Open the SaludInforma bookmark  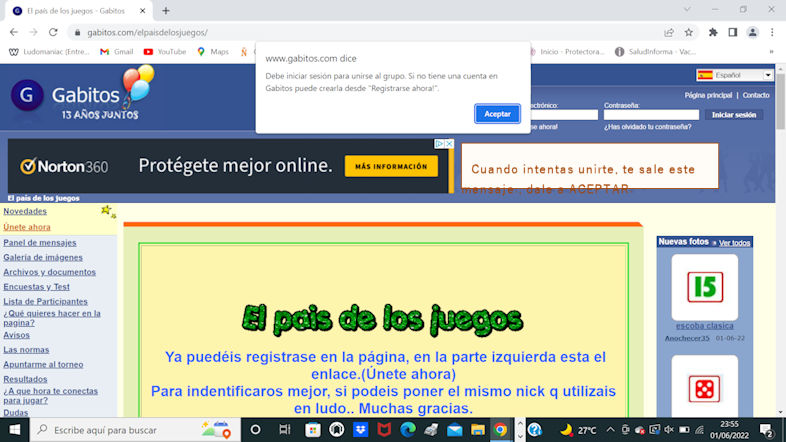click(655, 52)
